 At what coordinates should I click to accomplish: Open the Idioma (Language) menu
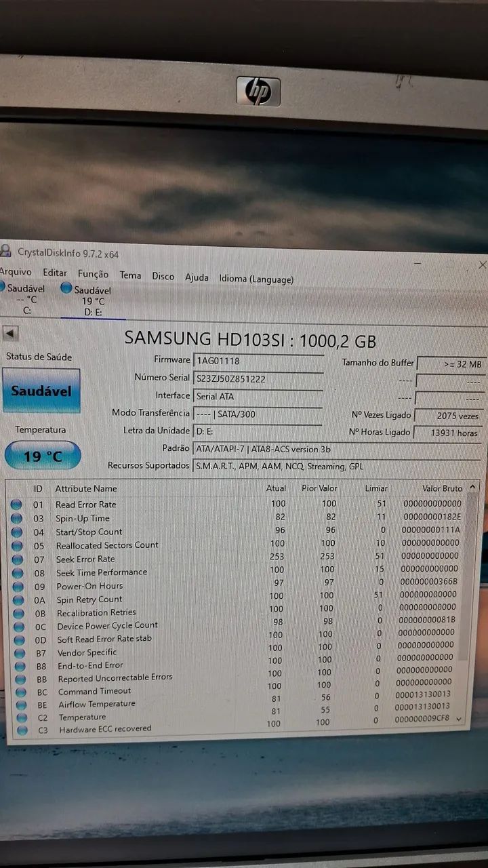(256, 279)
